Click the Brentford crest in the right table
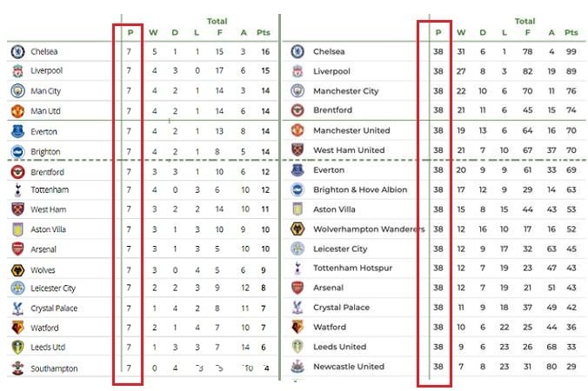 click(x=297, y=110)
